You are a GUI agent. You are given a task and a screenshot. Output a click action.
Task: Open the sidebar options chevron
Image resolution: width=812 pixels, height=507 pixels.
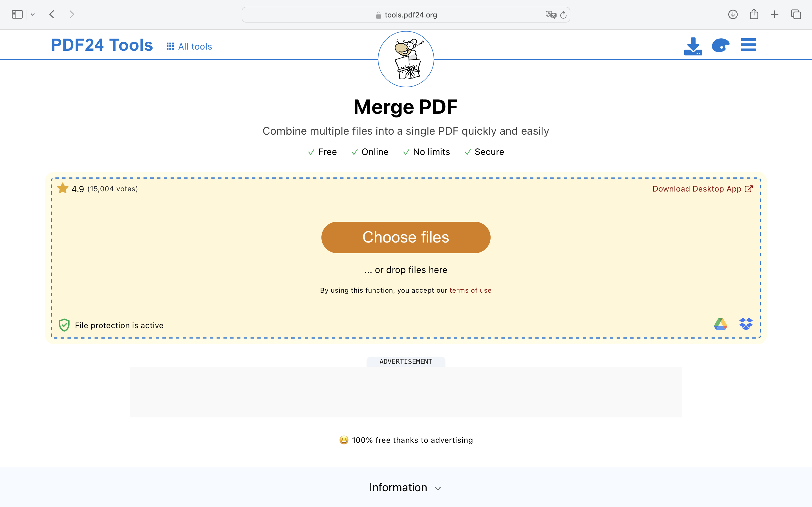point(32,14)
